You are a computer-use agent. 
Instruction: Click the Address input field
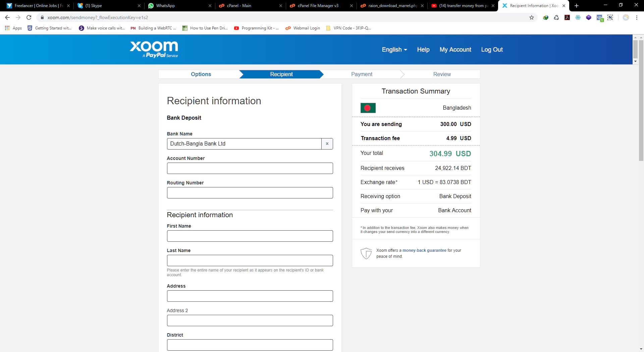click(250, 296)
